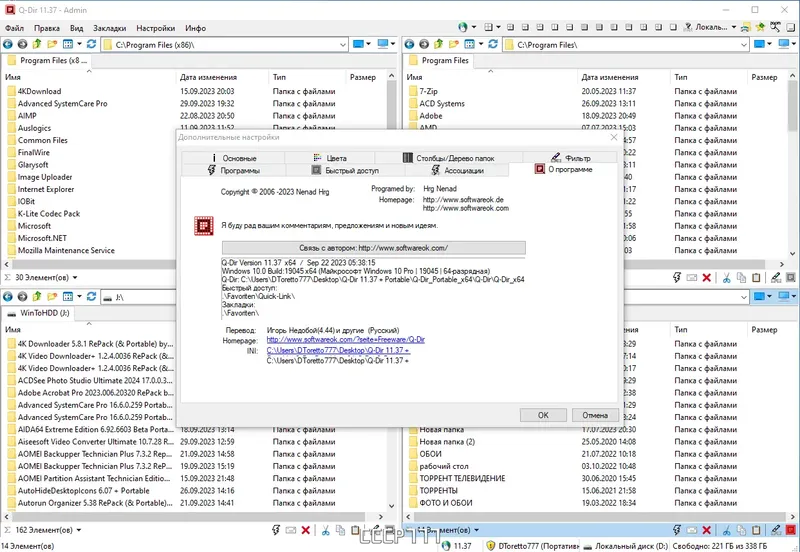
Task: Click the Связь с автором button
Action: [x=373, y=248]
